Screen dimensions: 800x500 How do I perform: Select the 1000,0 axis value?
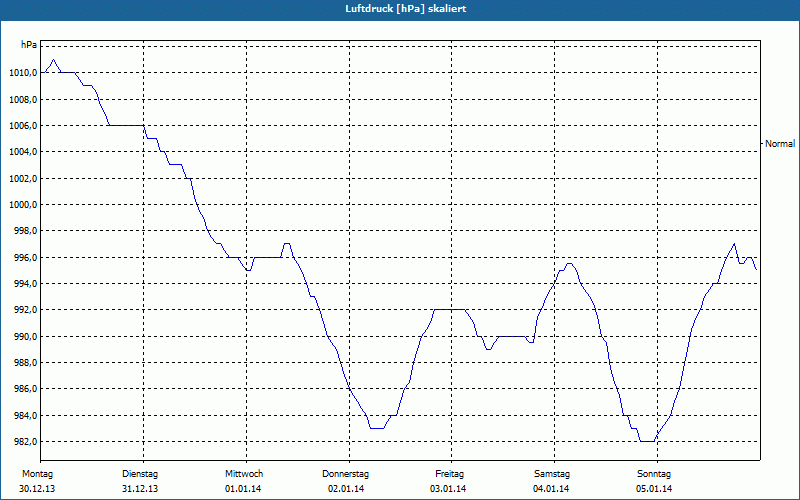pyautogui.click(x=23, y=205)
